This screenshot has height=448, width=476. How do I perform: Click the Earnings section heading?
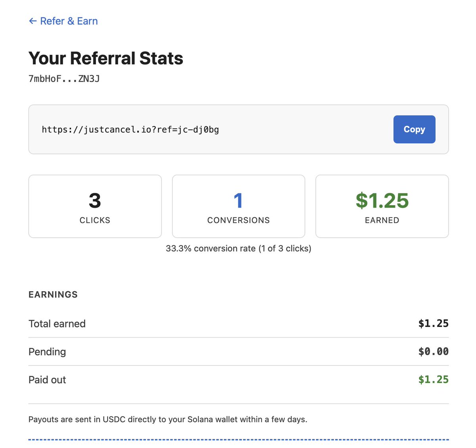pos(53,294)
